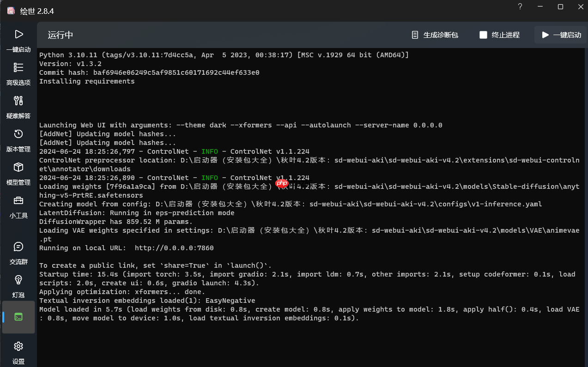The width and height of the screenshot is (588, 367).
Task: Open the 小工具 panel
Action: pyautogui.click(x=18, y=206)
